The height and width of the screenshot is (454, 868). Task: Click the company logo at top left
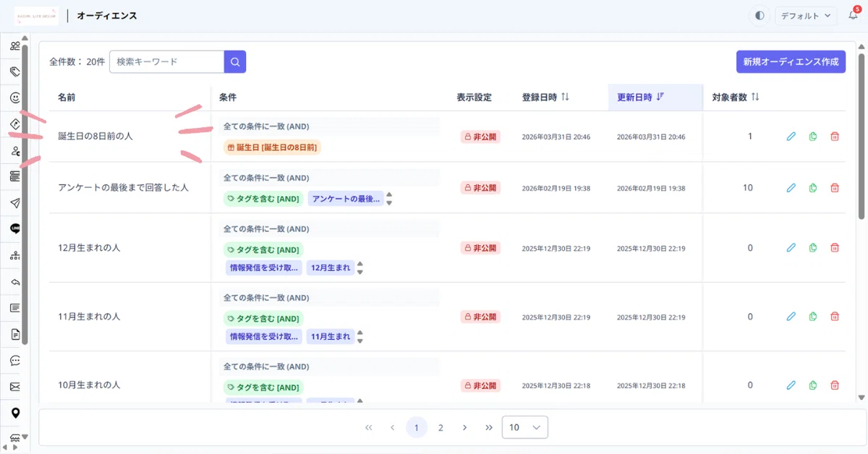tap(36, 15)
